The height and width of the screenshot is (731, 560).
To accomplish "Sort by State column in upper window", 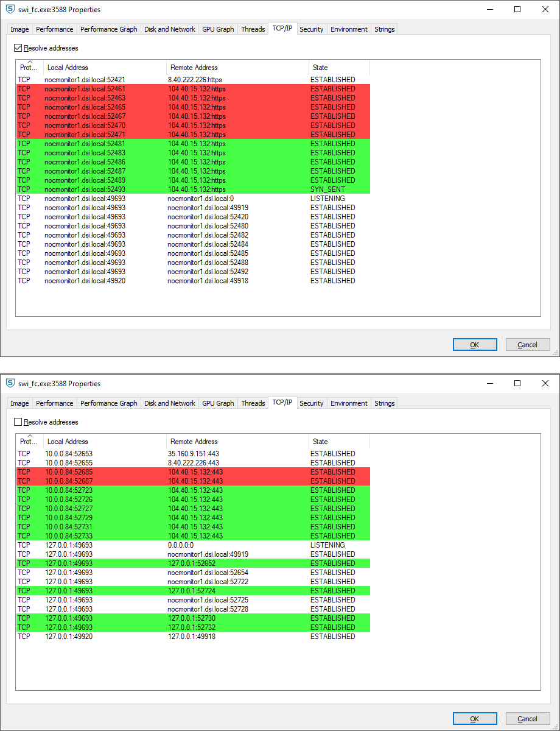I will pos(339,68).
